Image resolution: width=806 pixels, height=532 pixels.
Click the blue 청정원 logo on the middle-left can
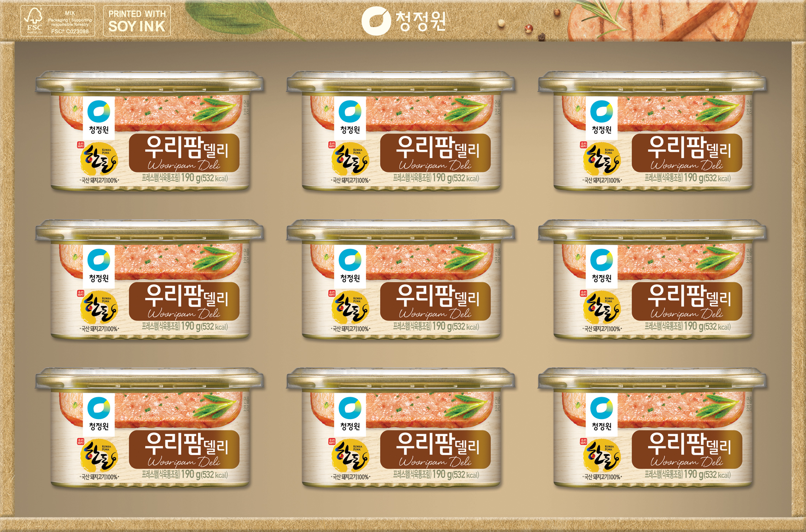click(99, 265)
